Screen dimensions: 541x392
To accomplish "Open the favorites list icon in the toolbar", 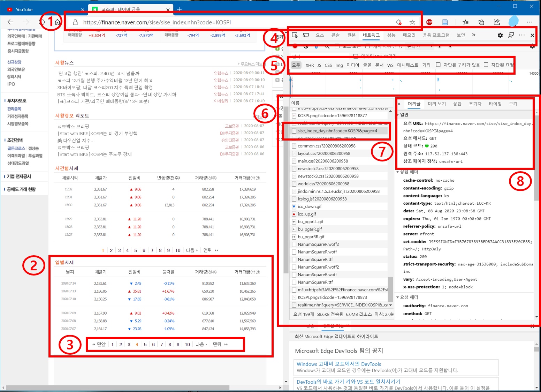I will tap(465, 22).
